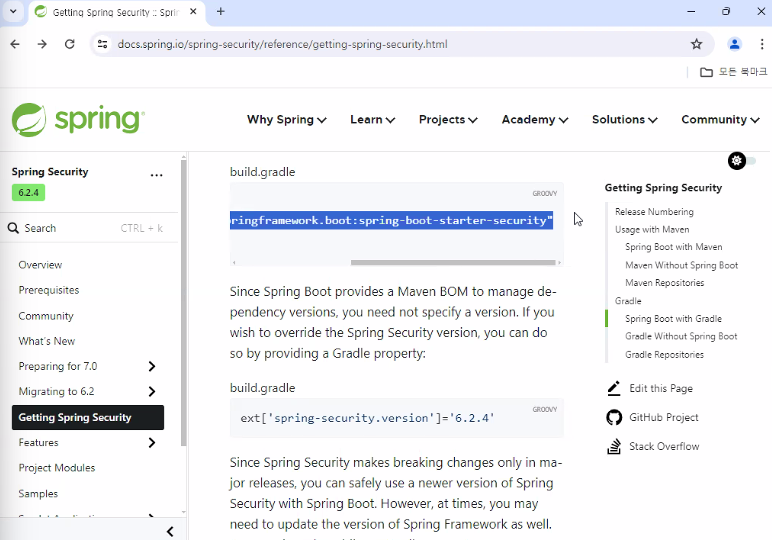Open Chrome profile avatar
772x540 pixels.
click(x=735, y=44)
